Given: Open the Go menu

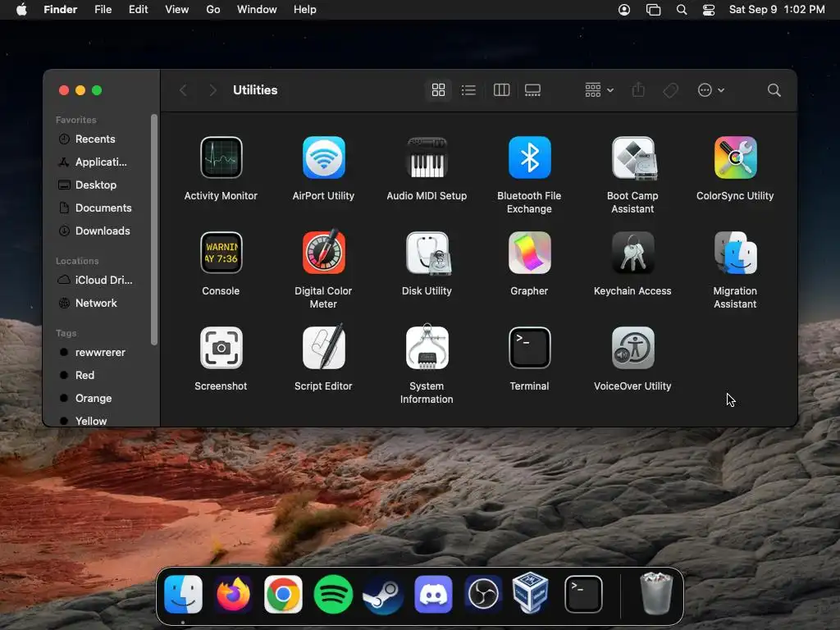Looking at the screenshot, I should (x=213, y=10).
